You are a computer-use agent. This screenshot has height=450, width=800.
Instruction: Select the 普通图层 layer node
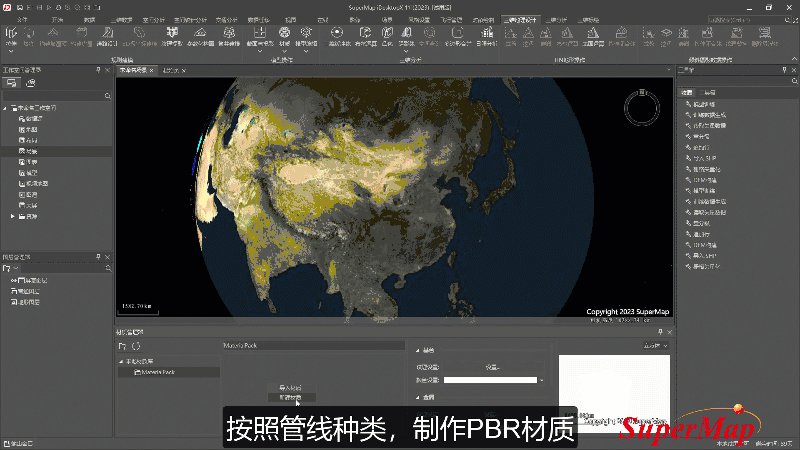point(26,291)
